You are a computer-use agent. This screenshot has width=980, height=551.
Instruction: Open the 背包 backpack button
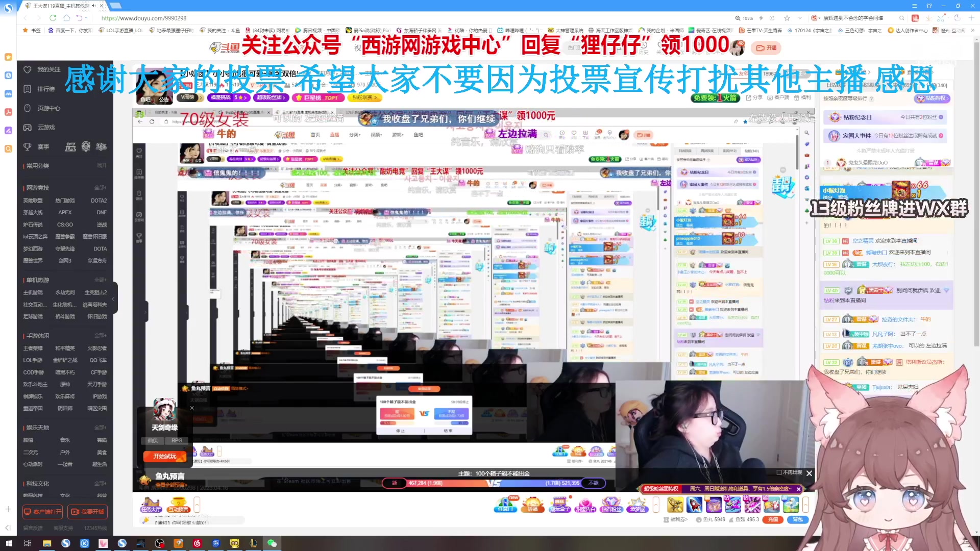[x=798, y=519]
